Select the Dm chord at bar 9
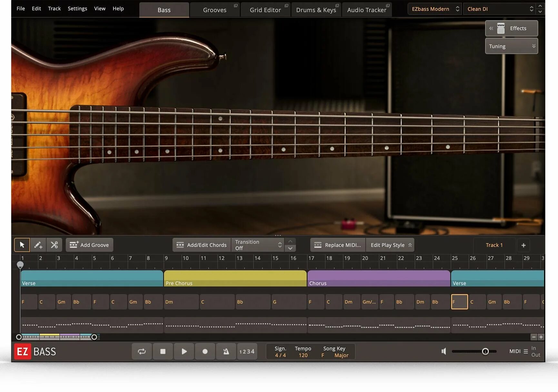This screenshot has height=392, width=558. point(181,302)
